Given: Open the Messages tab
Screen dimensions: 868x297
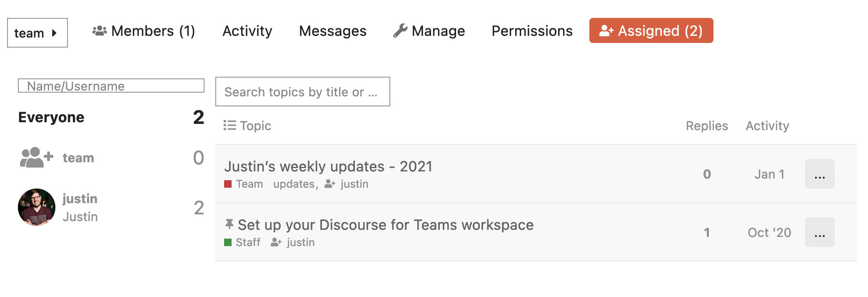Looking at the screenshot, I should coord(332,30).
